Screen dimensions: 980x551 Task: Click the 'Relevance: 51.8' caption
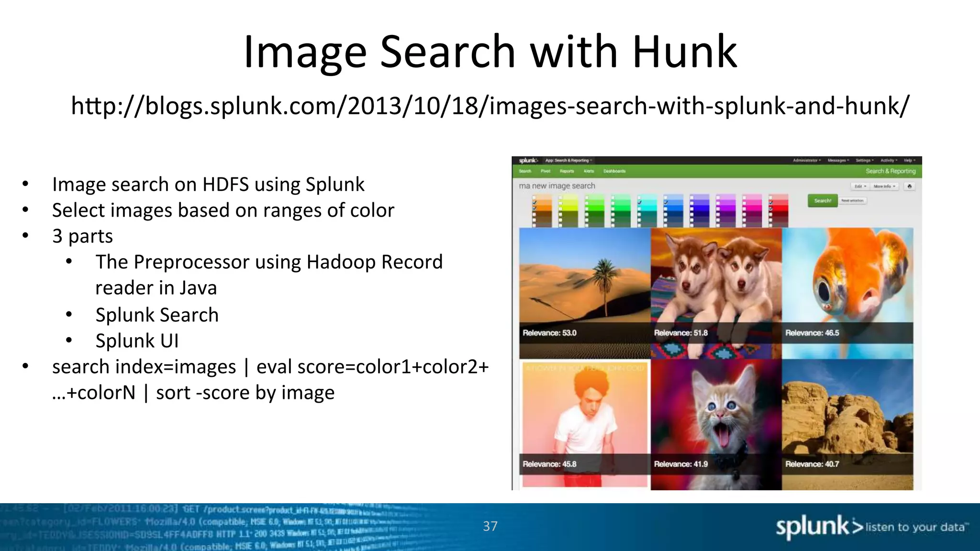tap(680, 333)
